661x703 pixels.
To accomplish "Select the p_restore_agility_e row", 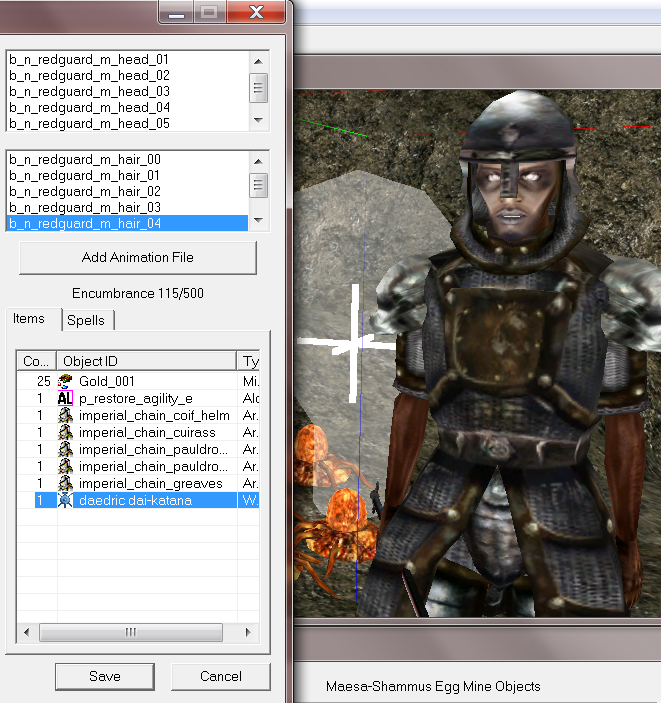I will point(138,398).
